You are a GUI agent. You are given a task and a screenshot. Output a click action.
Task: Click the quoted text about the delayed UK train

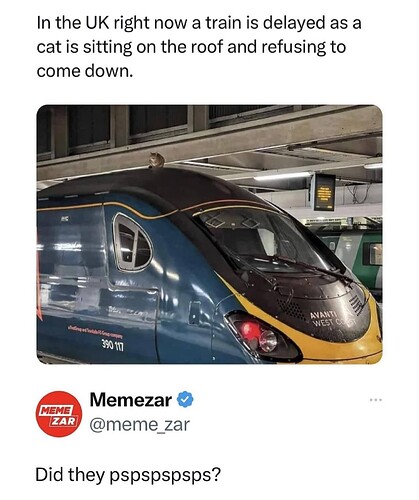click(199, 47)
